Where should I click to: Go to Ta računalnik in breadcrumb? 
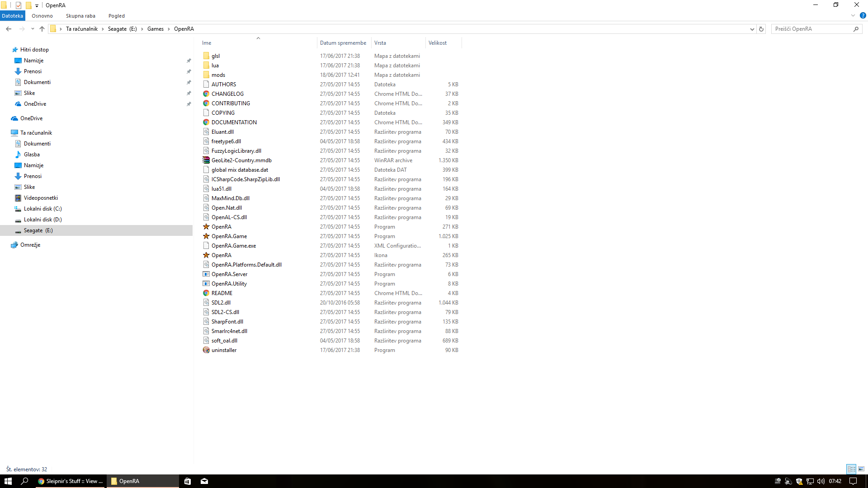point(82,29)
